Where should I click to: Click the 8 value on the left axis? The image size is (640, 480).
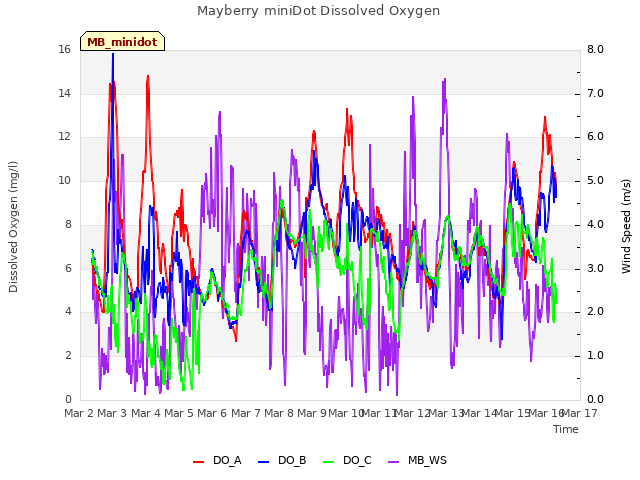68,224
